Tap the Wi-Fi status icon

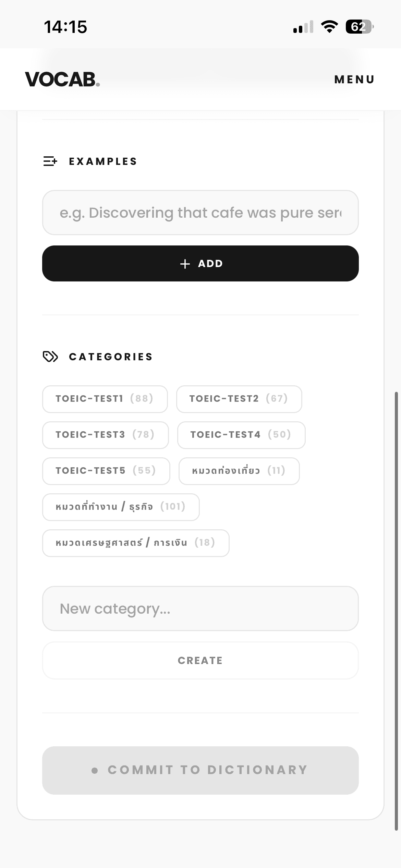[x=329, y=26]
